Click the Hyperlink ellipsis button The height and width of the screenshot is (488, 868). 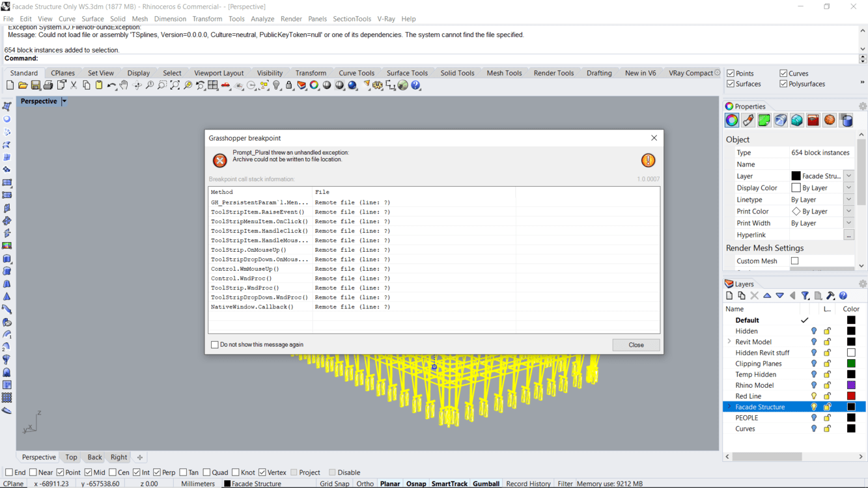click(x=849, y=235)
